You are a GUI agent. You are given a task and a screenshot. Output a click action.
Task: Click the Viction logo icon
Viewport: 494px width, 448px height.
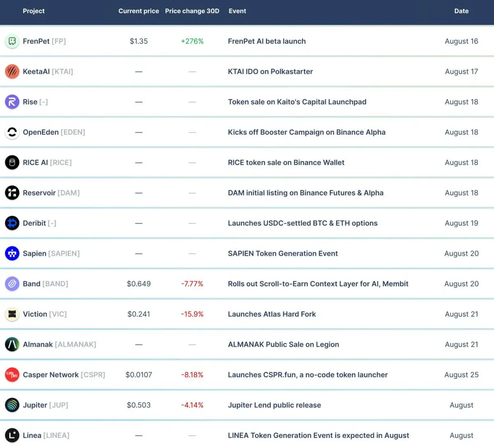pyautogui.click(x=12, y=314)
